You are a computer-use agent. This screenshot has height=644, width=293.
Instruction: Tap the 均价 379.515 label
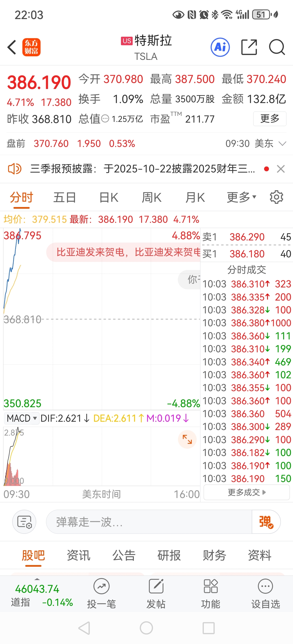pos(35,219)
